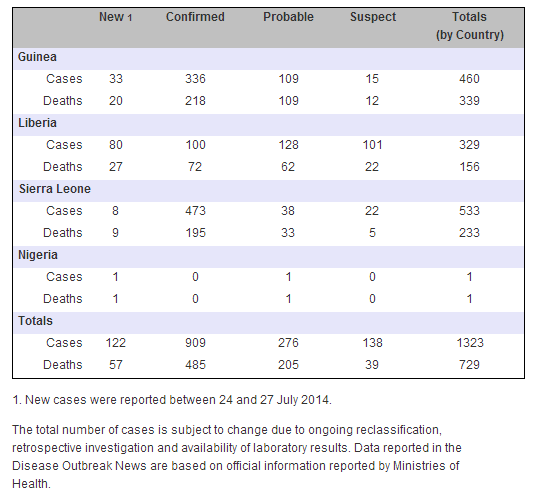Click total deaths value 729
The image size is (548, 501).
469,365
